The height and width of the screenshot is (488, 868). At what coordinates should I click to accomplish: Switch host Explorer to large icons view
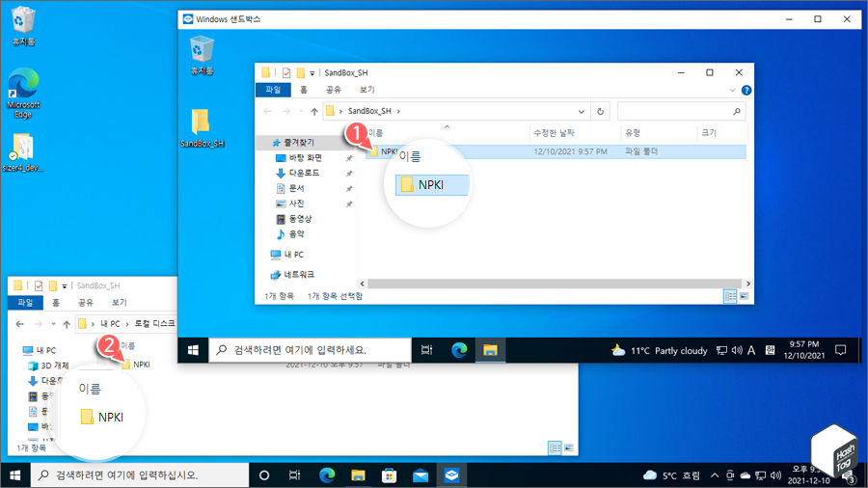[568, 447]
